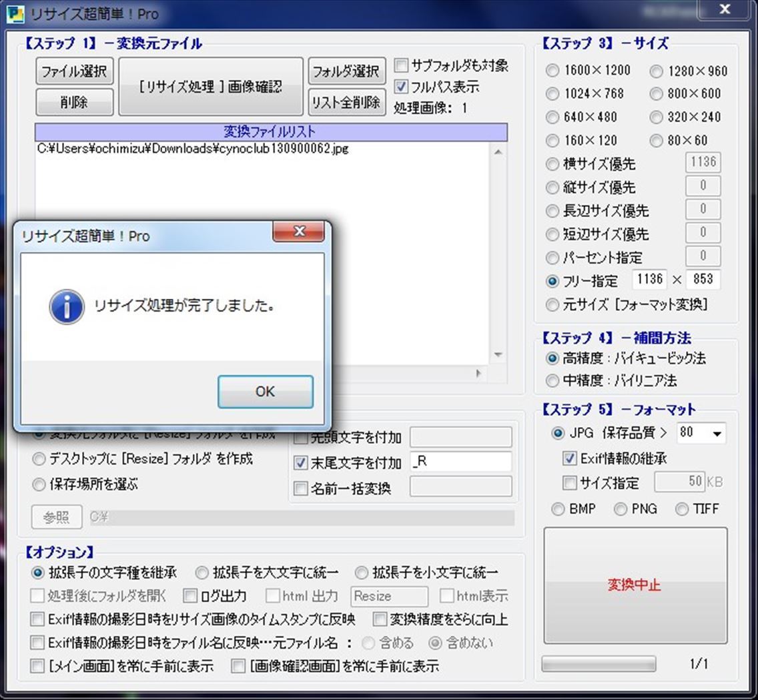Click OK in the resize complete dialog
Image resolution: width=758 pixels, height=700 pixels.
[265, 392]
